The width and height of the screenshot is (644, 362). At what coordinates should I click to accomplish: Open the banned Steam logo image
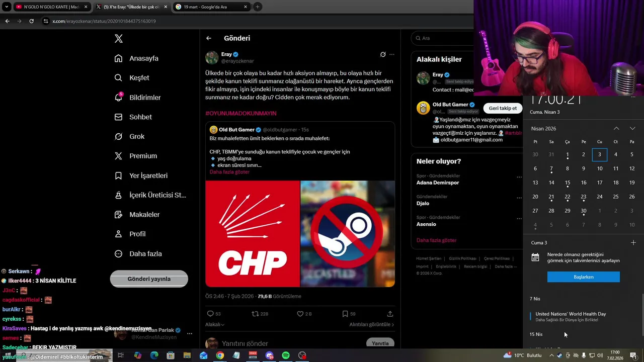(x=348, y=234)
